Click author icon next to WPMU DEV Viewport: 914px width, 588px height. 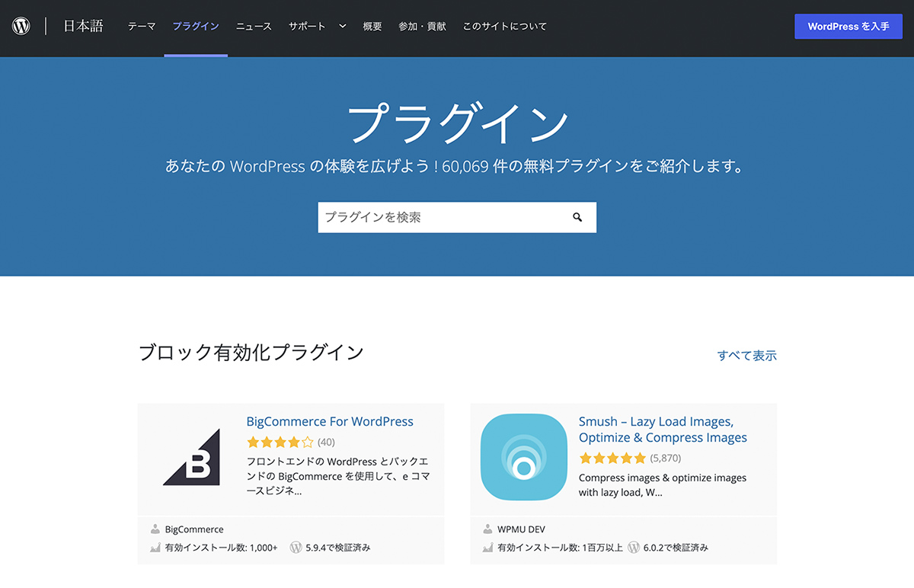tap(488, 529)
